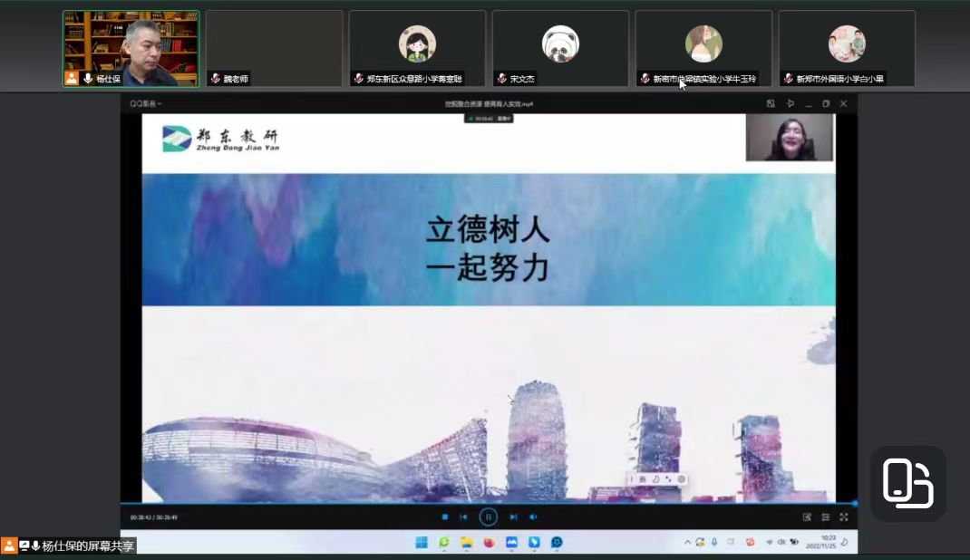
Task: Click the recording timer pill in the player
Action: click(x=489, y=119)
